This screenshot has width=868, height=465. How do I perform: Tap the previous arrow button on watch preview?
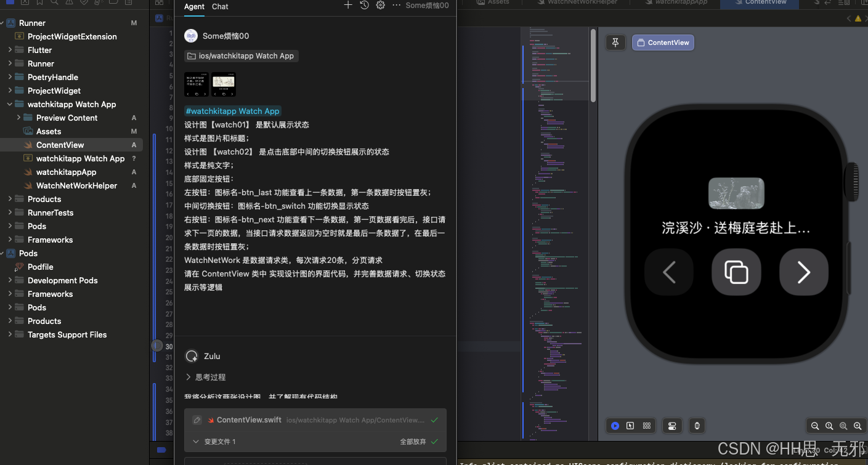pyautogui.click(x=669, y=272)
